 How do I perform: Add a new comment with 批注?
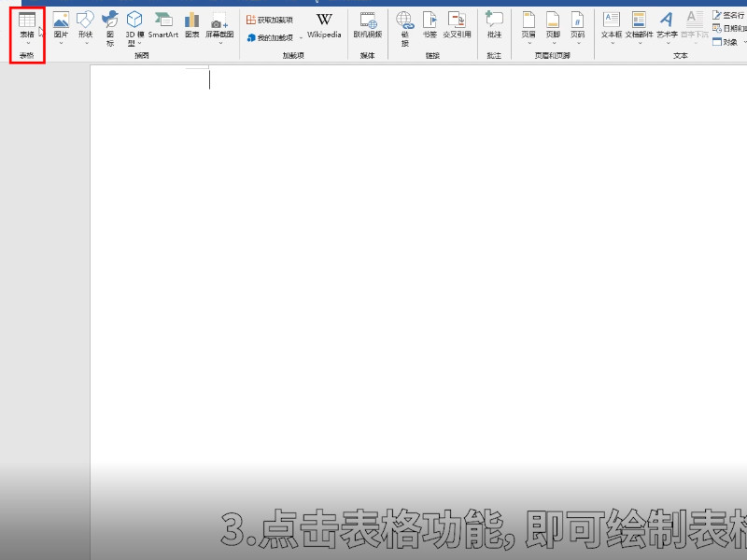(x=494, y=25)
